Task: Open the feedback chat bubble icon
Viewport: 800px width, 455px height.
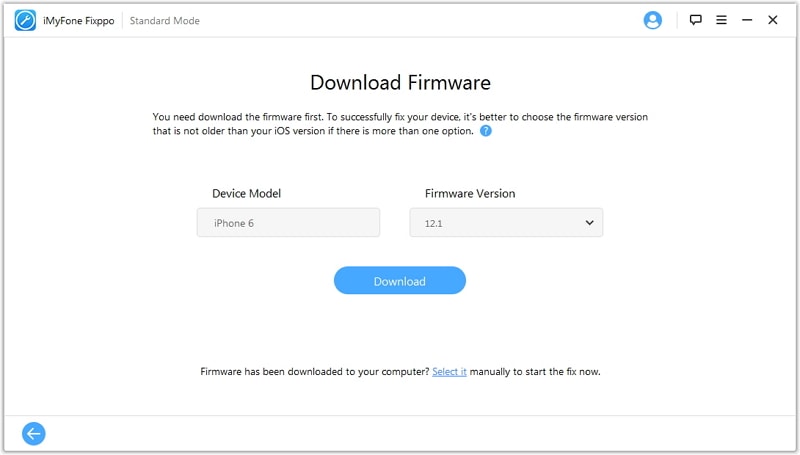Action: 696,20
